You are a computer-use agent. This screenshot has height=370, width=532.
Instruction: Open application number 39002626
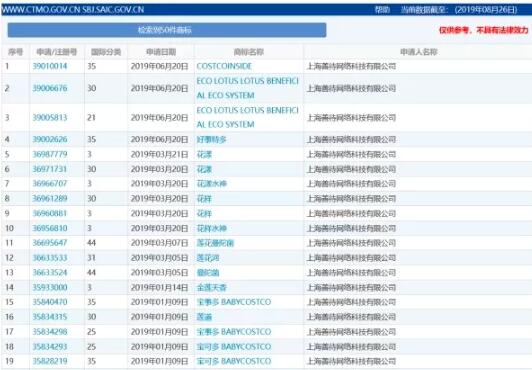point(50,139)
